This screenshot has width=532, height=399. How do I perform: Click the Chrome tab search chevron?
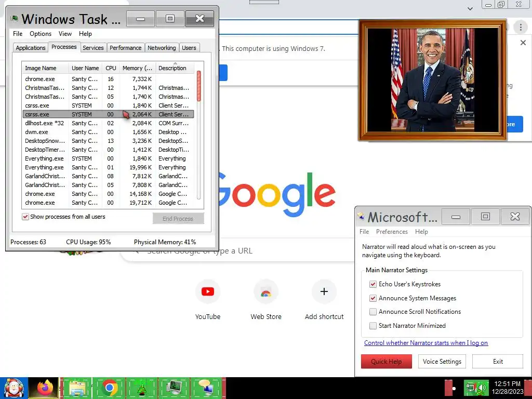470,8
